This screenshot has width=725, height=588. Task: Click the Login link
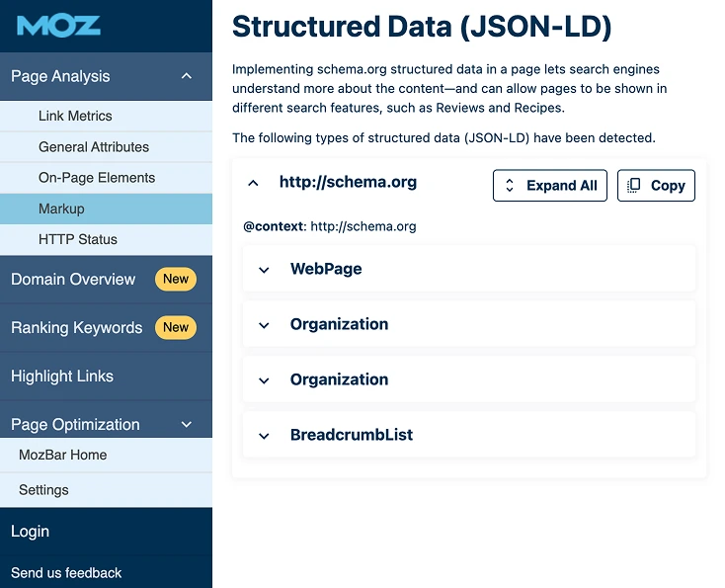tap(30, 531)
